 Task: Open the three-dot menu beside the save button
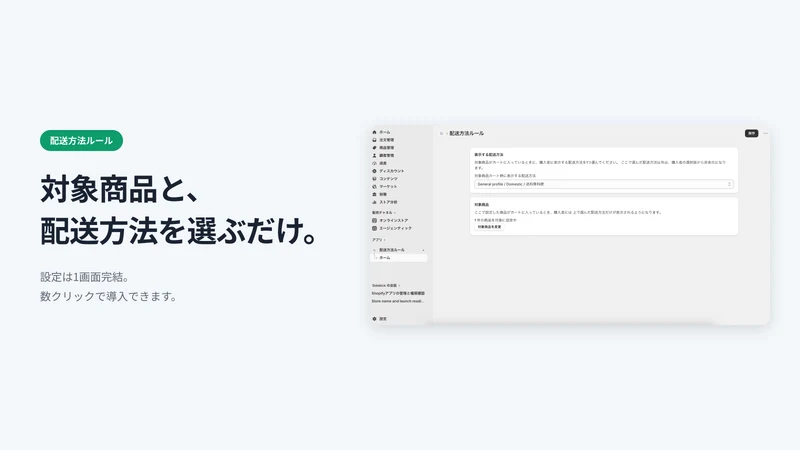(x=765, y=133)
